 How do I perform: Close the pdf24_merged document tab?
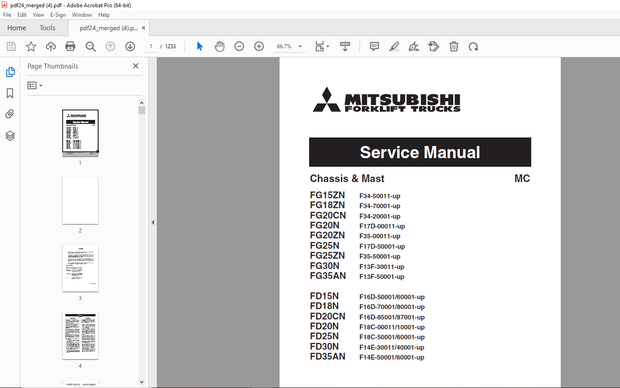[144, 28]
